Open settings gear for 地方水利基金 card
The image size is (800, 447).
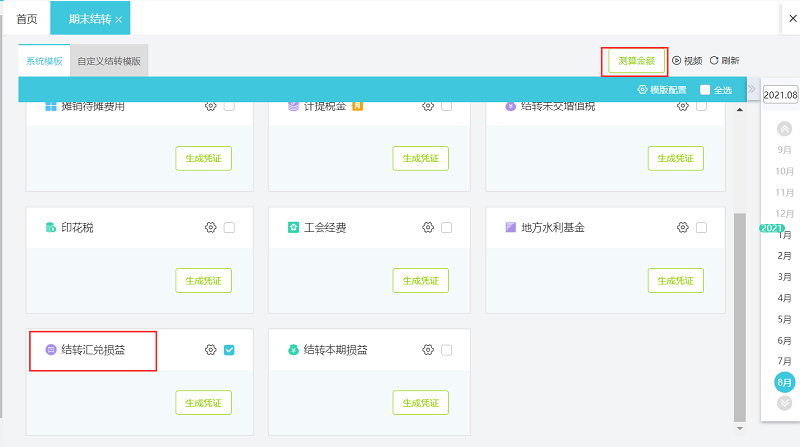[x=683, y=228]
